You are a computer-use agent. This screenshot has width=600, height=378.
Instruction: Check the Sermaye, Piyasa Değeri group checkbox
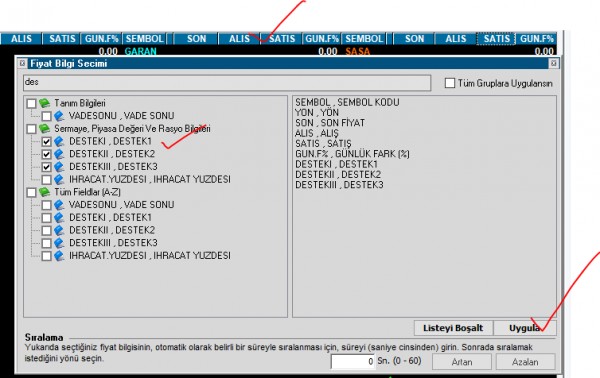[31, 129]
